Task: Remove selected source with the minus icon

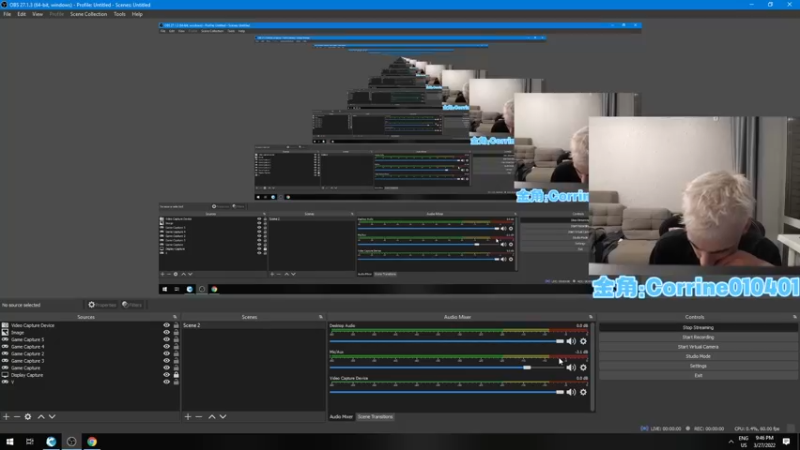Action: pos(17,417)
